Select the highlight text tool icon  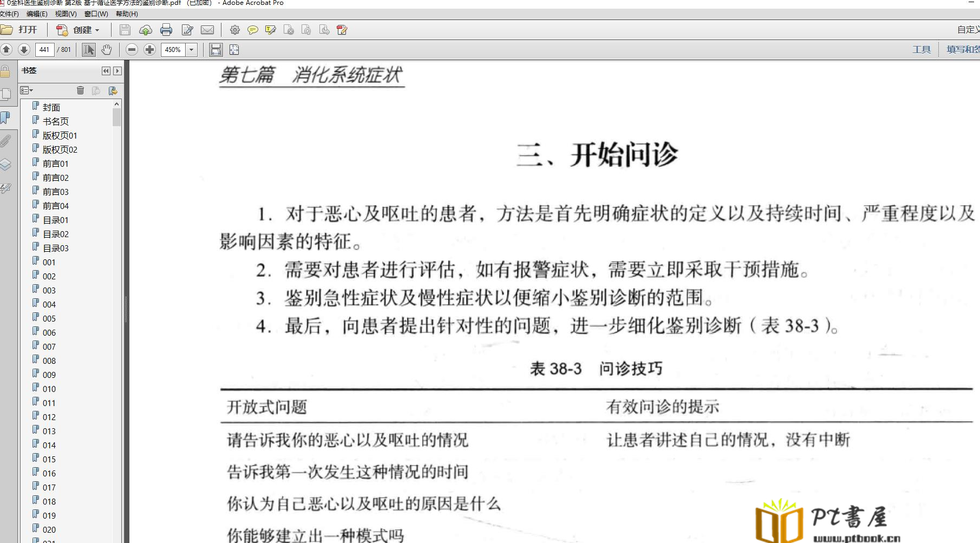click(x=270, y=30)
